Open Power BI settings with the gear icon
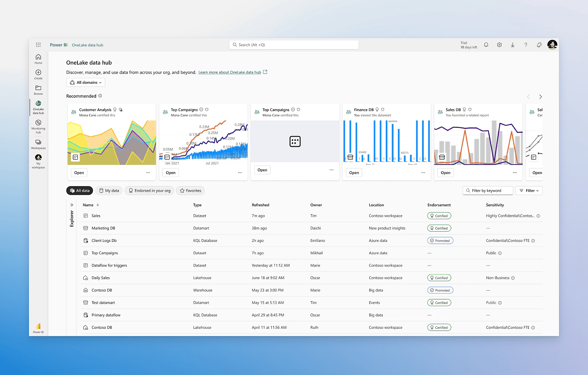Screen dimensions: 588x375 499,45
